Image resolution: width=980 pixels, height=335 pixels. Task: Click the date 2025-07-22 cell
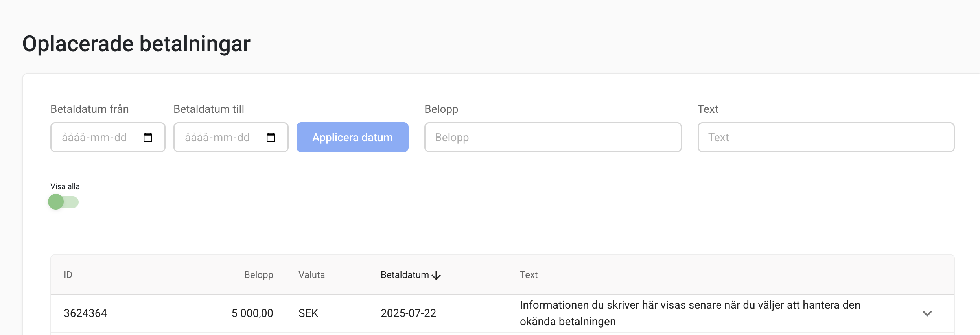click(x=408, y=313)
